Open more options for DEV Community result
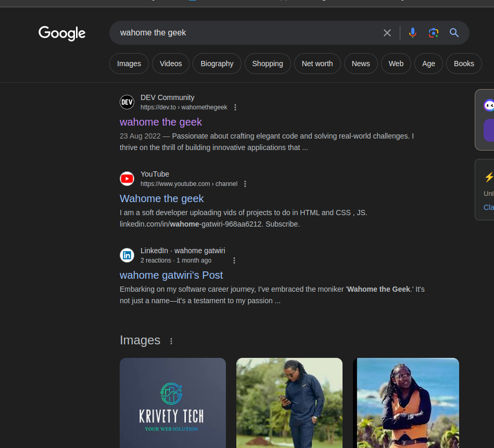This screenshot has width=494, height=448. (235, 107)
